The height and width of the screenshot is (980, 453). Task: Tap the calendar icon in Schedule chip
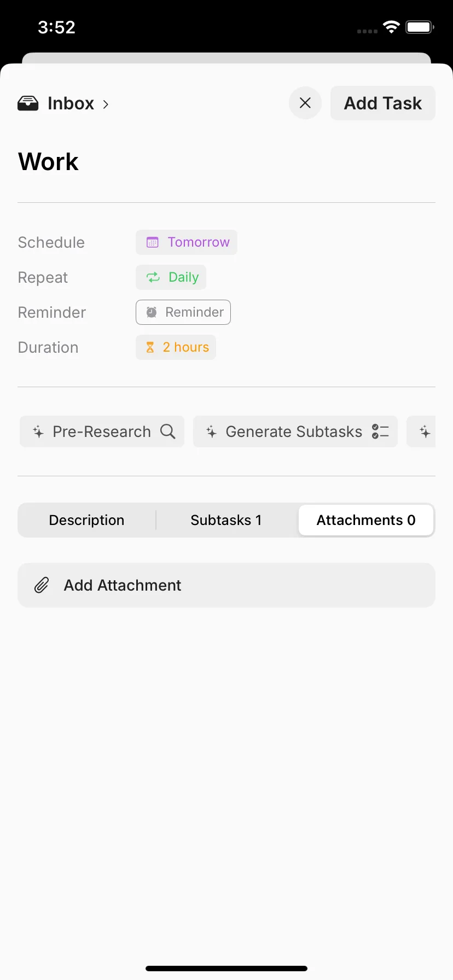(x=153, y=242)
